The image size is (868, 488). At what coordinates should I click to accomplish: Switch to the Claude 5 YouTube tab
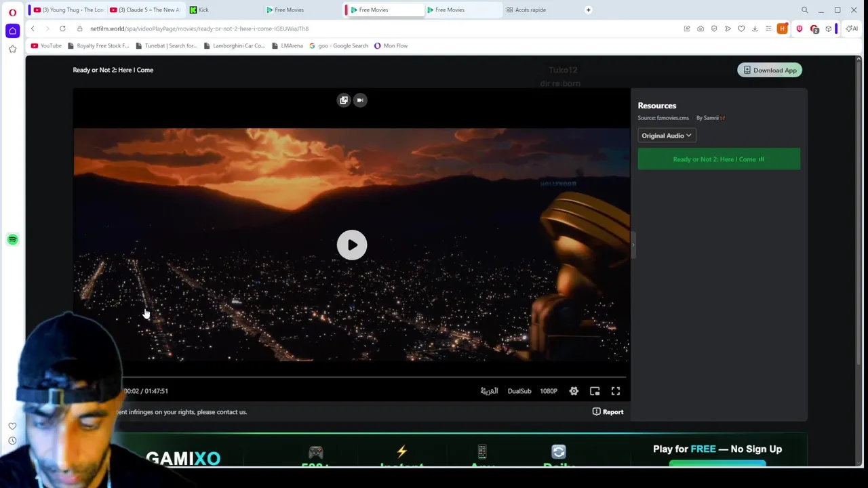[144, 10]
